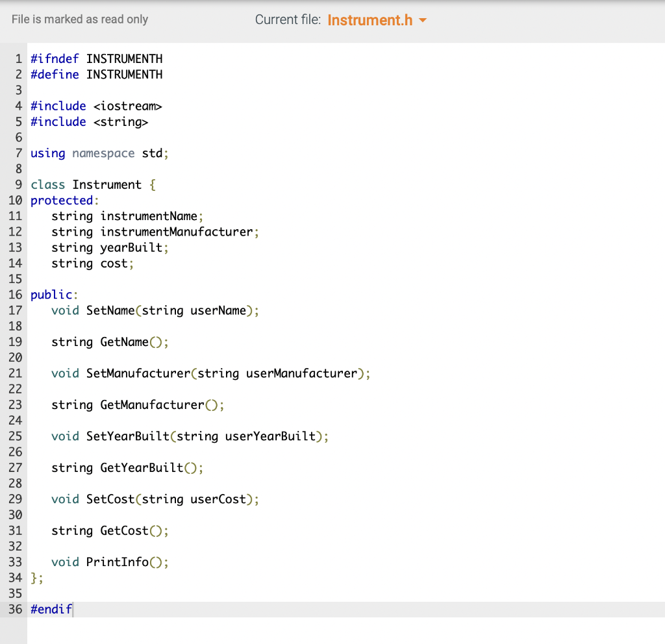Click the public: access specifier

point(51,294)
